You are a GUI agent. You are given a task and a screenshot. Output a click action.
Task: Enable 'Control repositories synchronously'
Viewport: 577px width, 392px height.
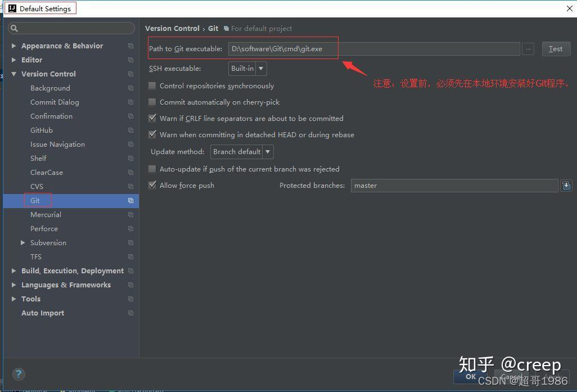click(x=152, y=85)
